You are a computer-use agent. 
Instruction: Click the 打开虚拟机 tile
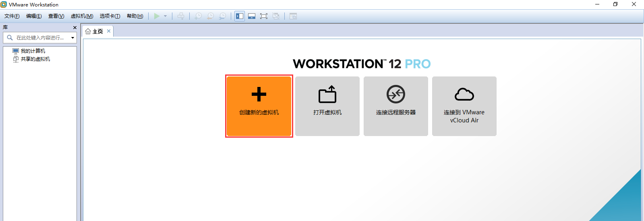(x=327, y=106)
